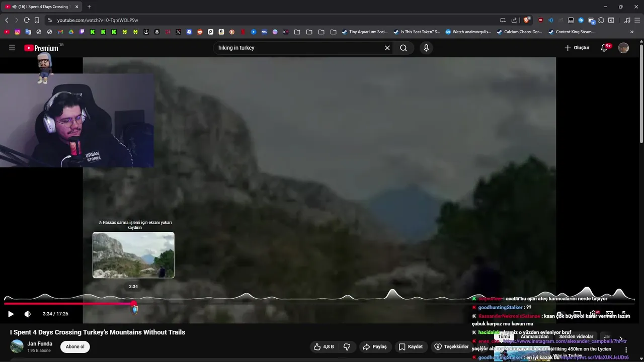Screen dimensions: 644x362
Task: Open the Gmail bookmark icon
Action: tap(60, 32)
